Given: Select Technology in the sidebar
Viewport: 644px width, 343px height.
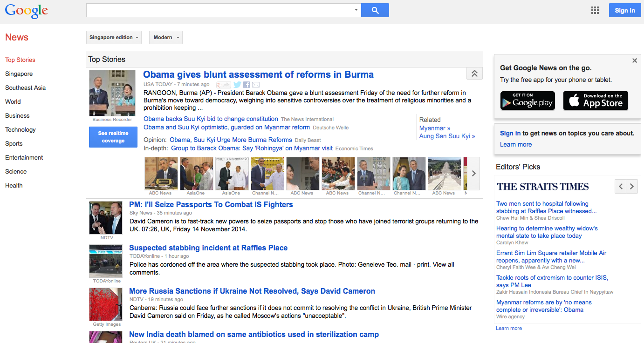Looking at the screenshot, I should (21, 129).
